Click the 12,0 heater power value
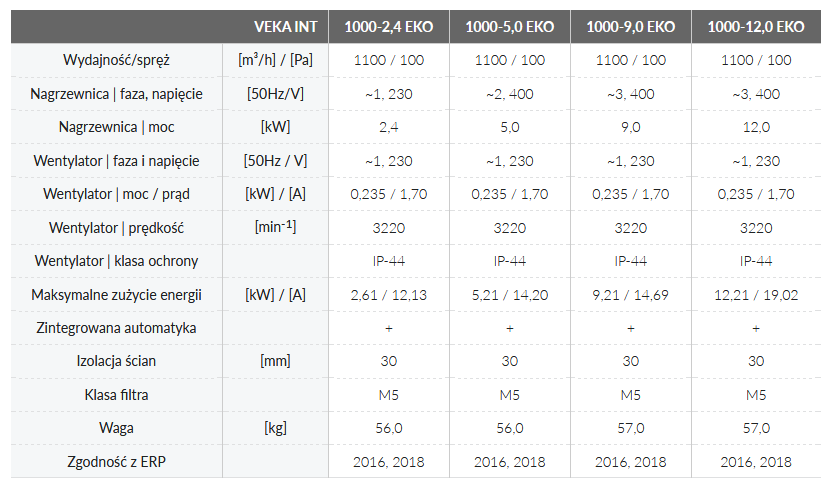 (755, 127)
